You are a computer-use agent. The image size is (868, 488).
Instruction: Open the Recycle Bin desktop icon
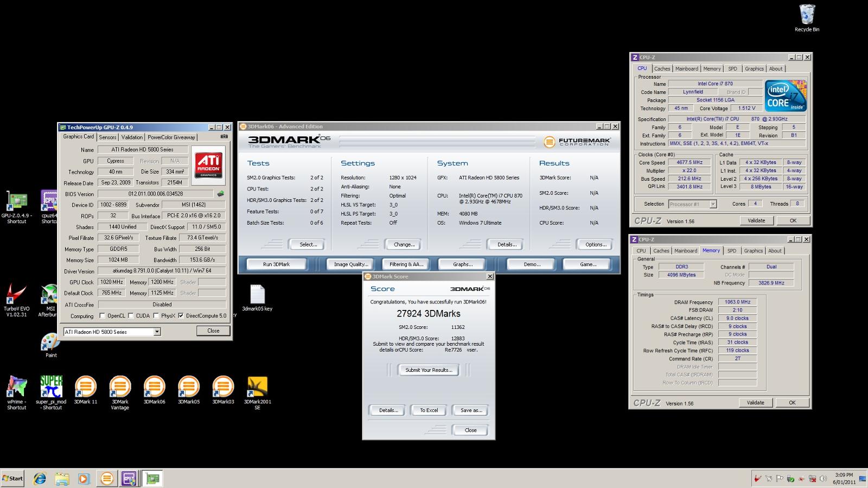point(807,18)
